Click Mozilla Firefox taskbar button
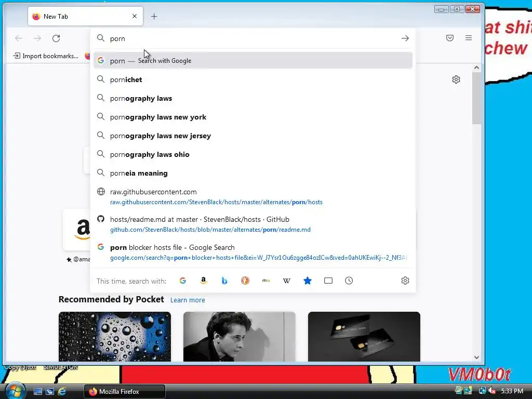The image size is (532, 399). pos(125,392)
